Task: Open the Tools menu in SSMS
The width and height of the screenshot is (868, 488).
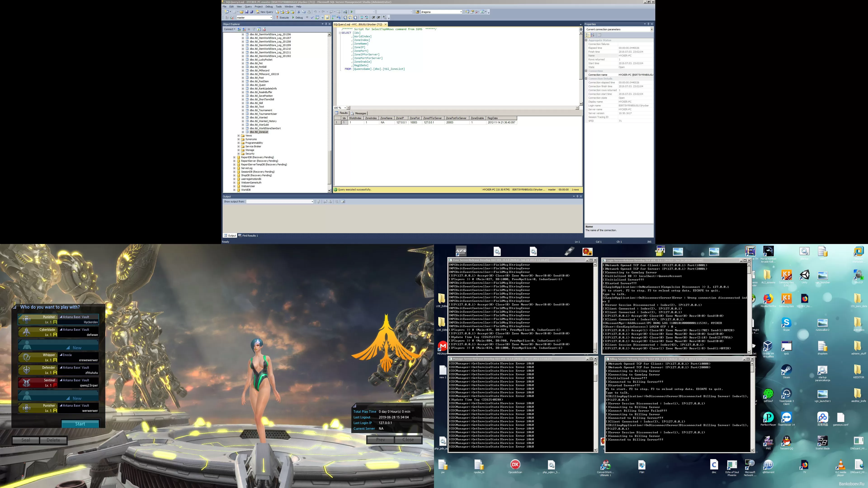Action: pyautogui.click(x=279, y=6)
